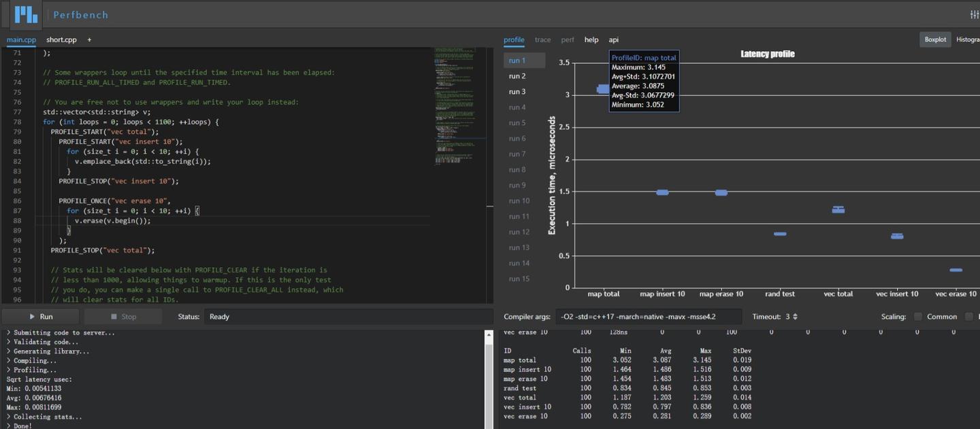
Task: Run the code with the Run button
Action: (42, 316)
